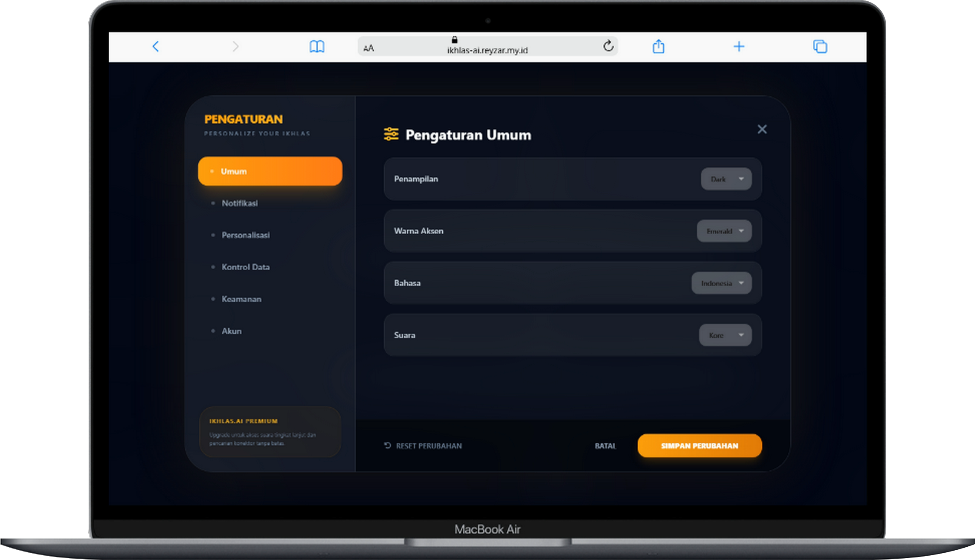Open the Penampilan Dark dropdown

[726, 179]
